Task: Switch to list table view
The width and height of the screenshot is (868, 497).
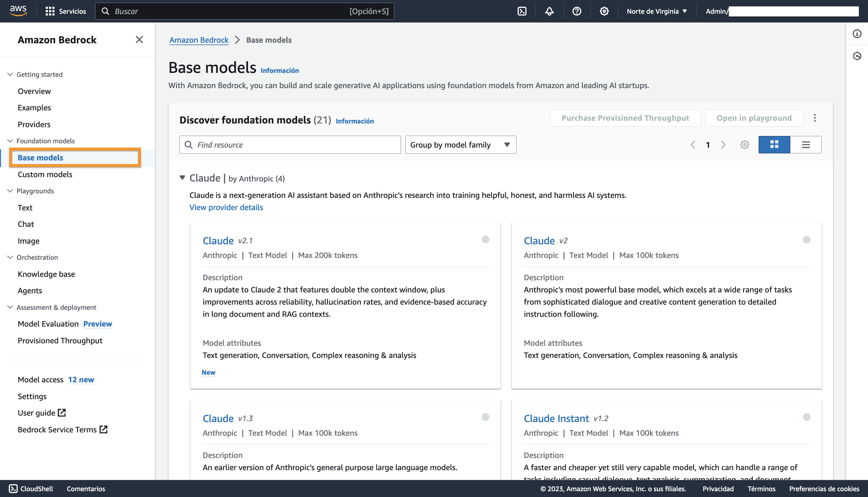Action: [806, 145]
